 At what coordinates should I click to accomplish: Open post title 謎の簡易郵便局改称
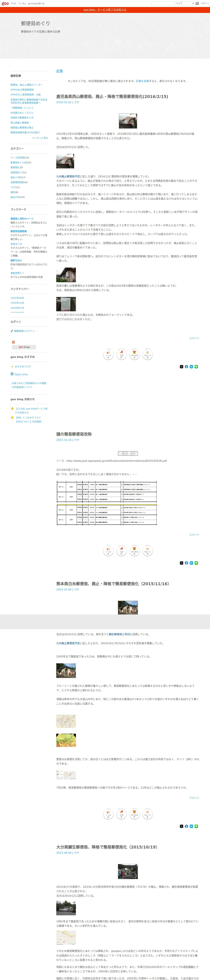point(74,434)
